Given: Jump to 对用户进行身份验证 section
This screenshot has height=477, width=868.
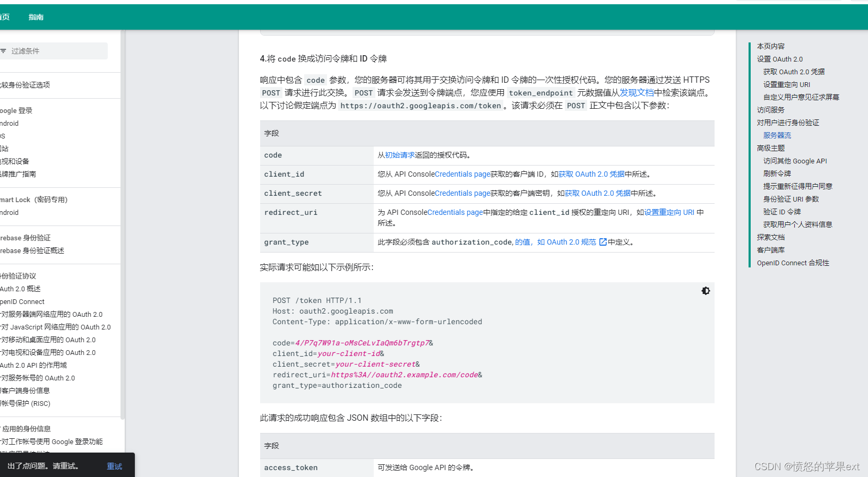Looking at the screenshot, I should coord(788,123).
